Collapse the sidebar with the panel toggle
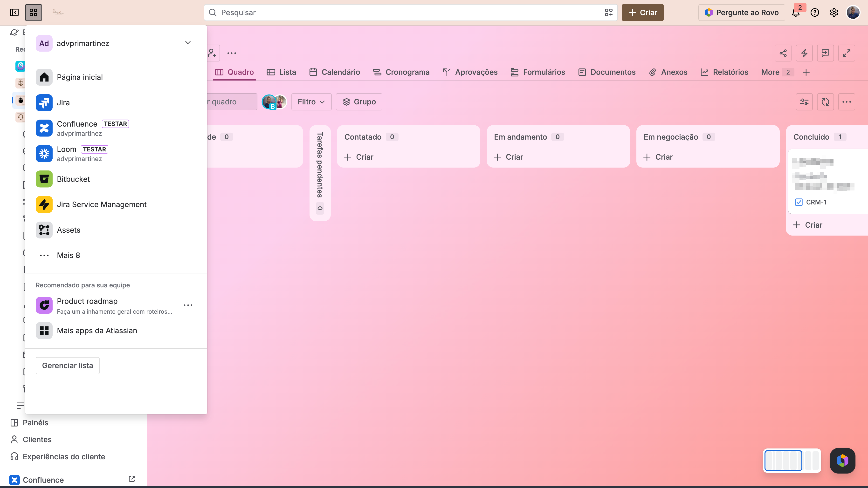 tap(14, 13)
